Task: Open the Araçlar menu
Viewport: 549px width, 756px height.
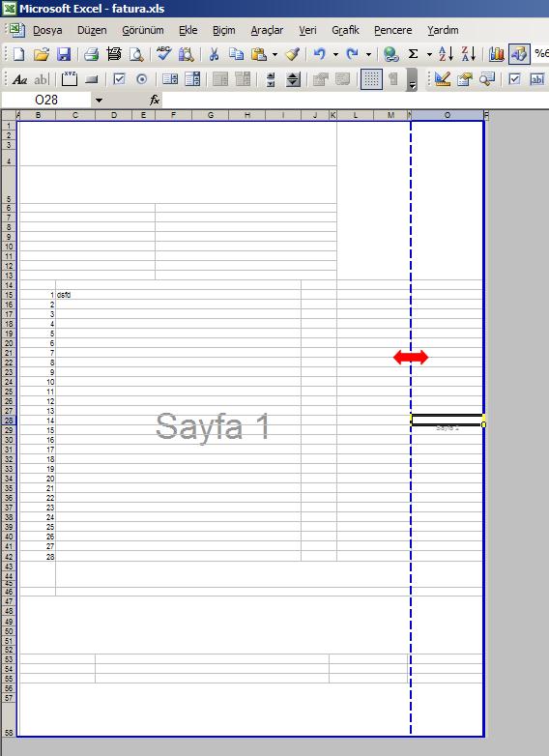Action: (267, 30)
